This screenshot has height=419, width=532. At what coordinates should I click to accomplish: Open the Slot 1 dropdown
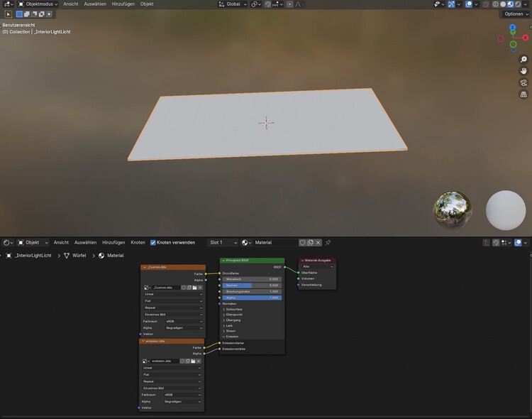tap(223, 243)
